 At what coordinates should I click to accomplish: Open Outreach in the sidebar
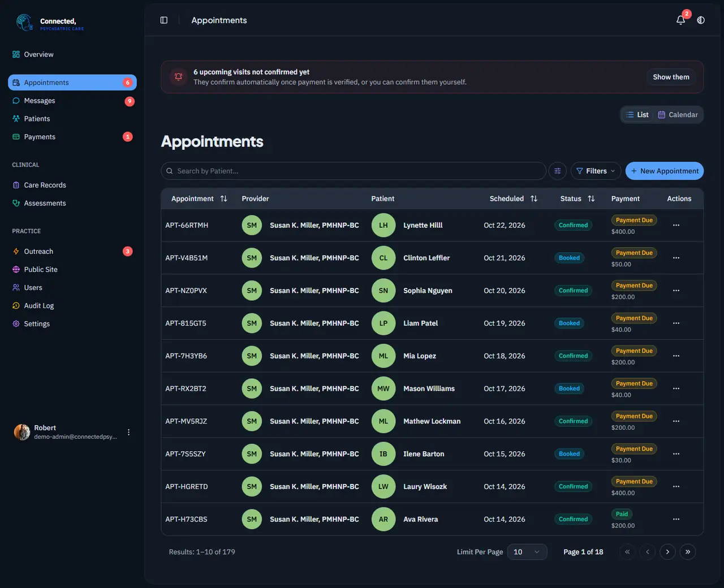coord(72,252)
